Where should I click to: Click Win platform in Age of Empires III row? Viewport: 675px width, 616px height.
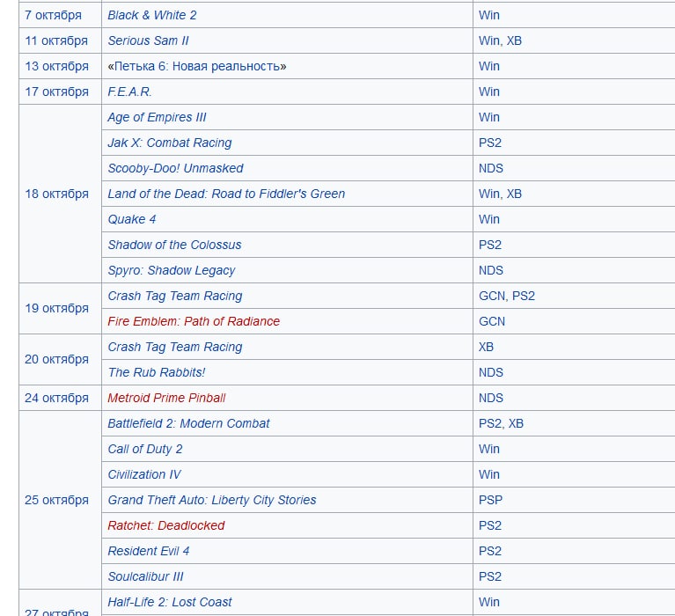tap(489, 117)
